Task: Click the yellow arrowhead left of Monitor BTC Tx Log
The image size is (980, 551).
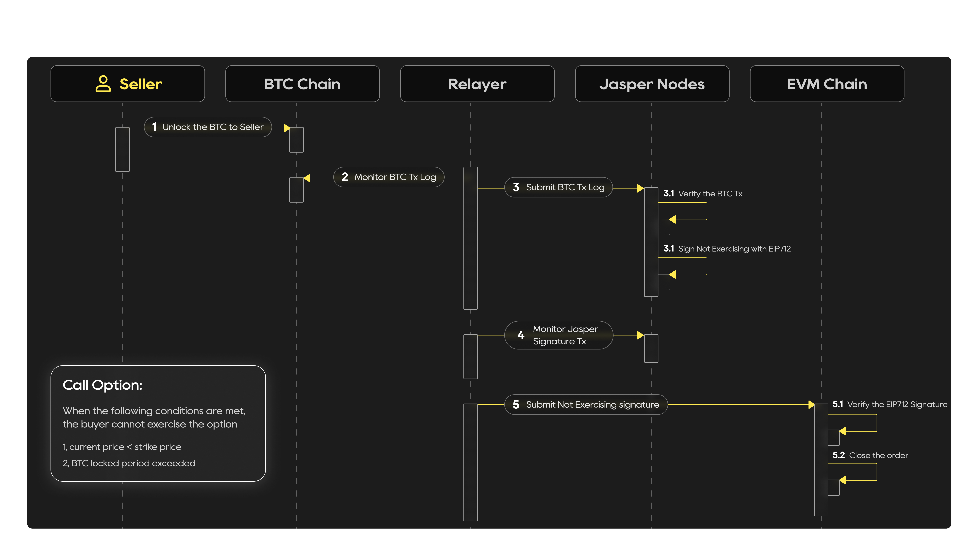Action: click(x=307, y=178)
